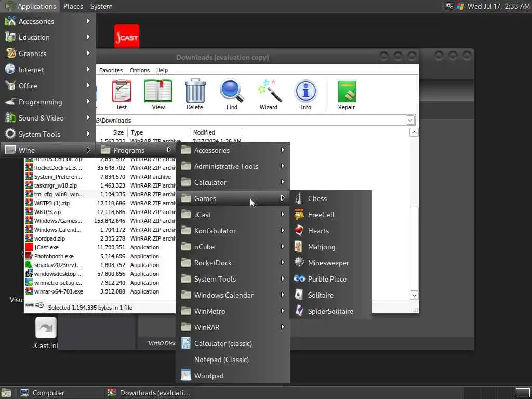532x399 pixels.
Task: Sort files by Size column header
Action: pos(112,132)
